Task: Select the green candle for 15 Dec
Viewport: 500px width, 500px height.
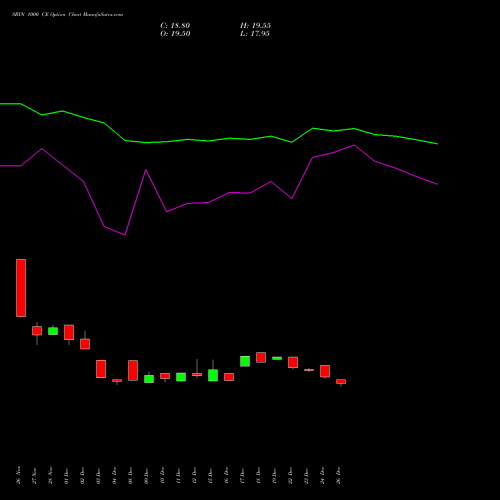Action: 213,375
